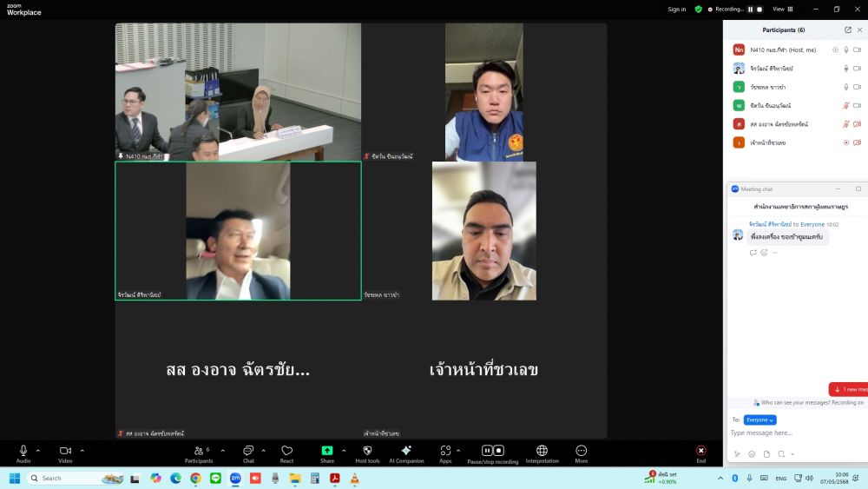The width and height of the screenshot is (868, 489).
Task: Open the Apps toolbar button
Action: (x=445, y=453)
